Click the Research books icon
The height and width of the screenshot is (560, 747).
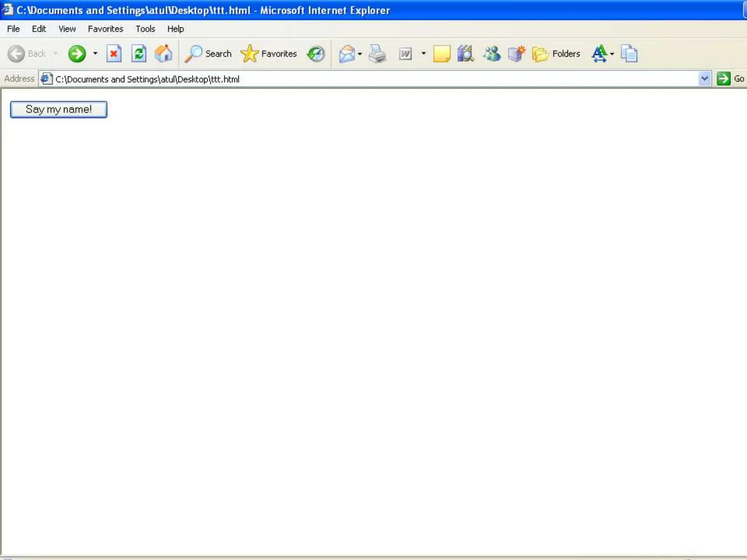(x=465, y=54)
